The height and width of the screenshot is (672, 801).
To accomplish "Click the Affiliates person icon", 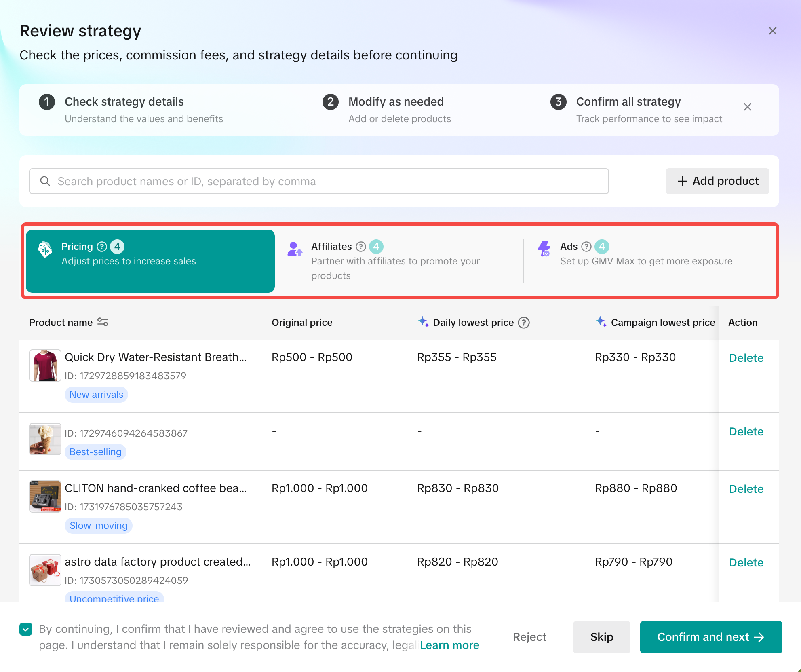I will tap(294, 249).
